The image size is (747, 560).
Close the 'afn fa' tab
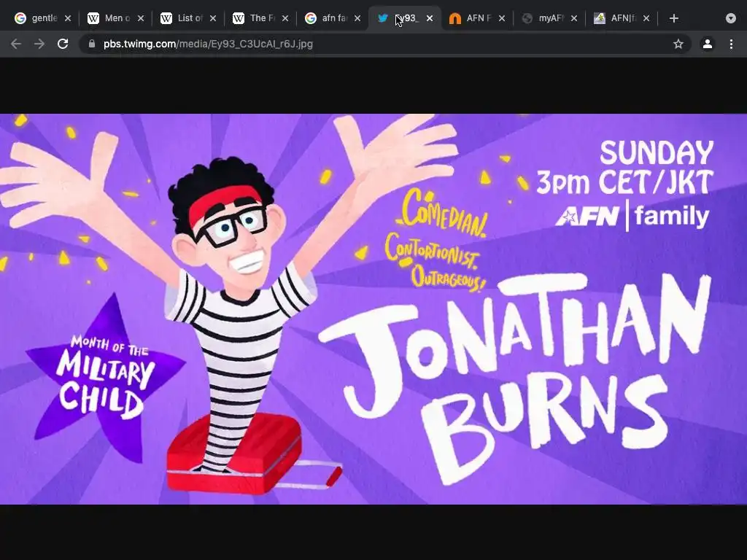tap(357, 18)
